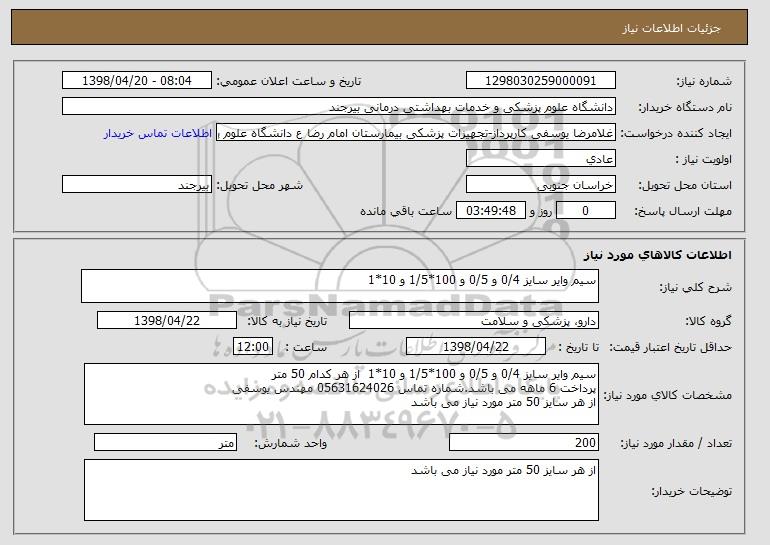Click the section heading اطلاعات کالاهای مورد نیاز
Viewport: 770px width, 545px height.
click(658, 255)
